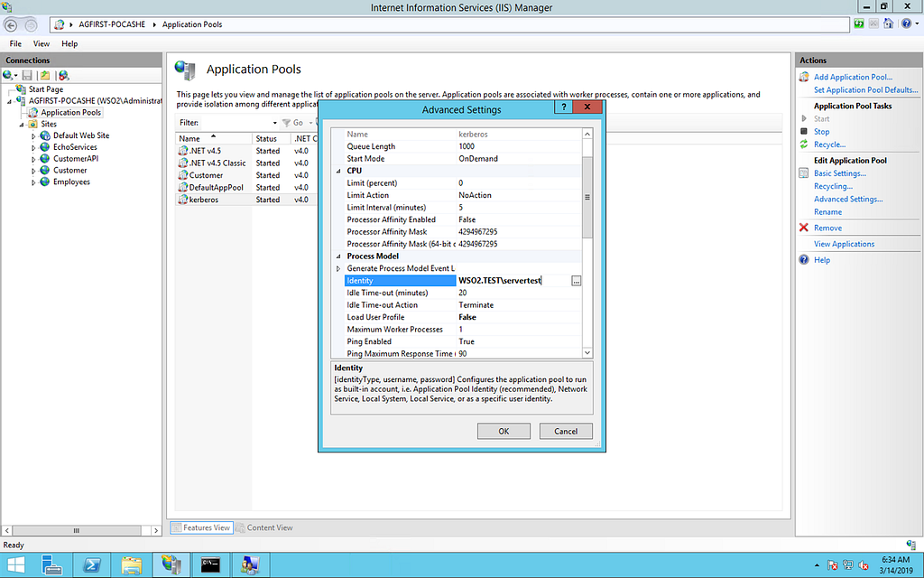Select the Customer row in application pools list
924x578 pixels.
click(246, 175)
